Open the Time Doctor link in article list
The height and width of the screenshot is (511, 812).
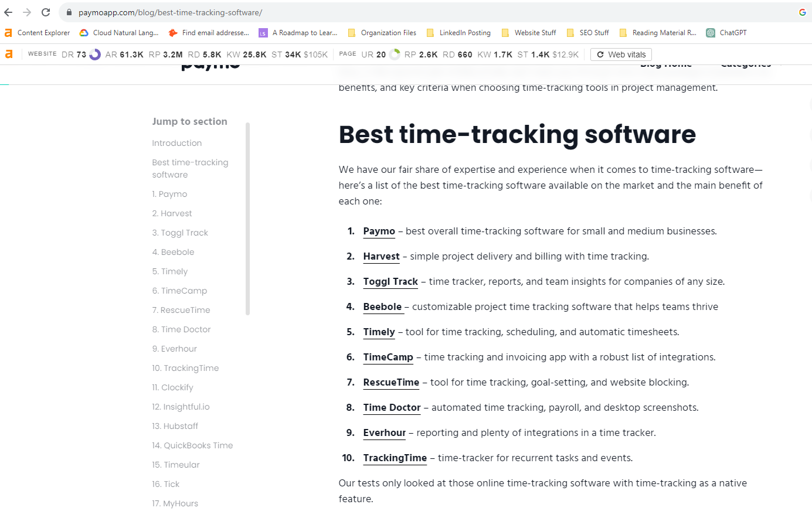click(392, 407)
